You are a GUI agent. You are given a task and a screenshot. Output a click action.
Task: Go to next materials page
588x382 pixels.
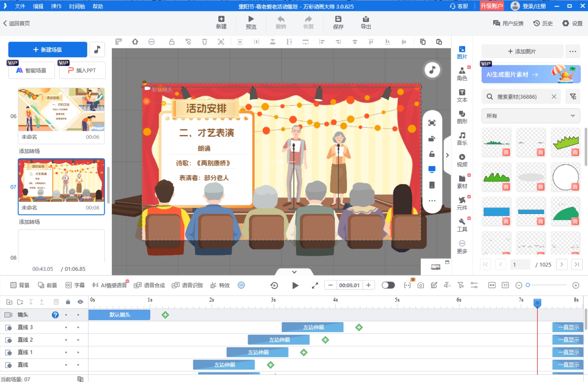(561, 264)
